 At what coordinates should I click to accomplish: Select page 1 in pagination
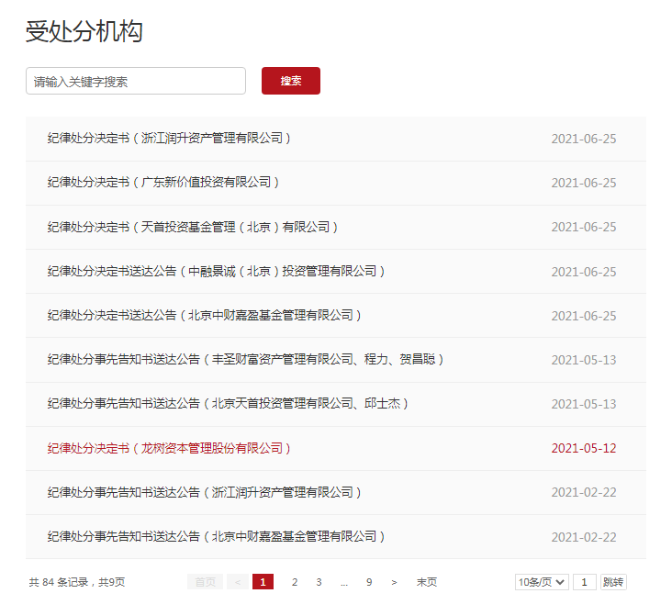point(263,582)
